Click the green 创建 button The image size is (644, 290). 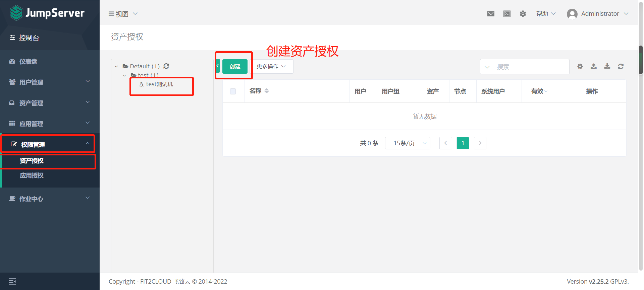click(x=235, y=66)
